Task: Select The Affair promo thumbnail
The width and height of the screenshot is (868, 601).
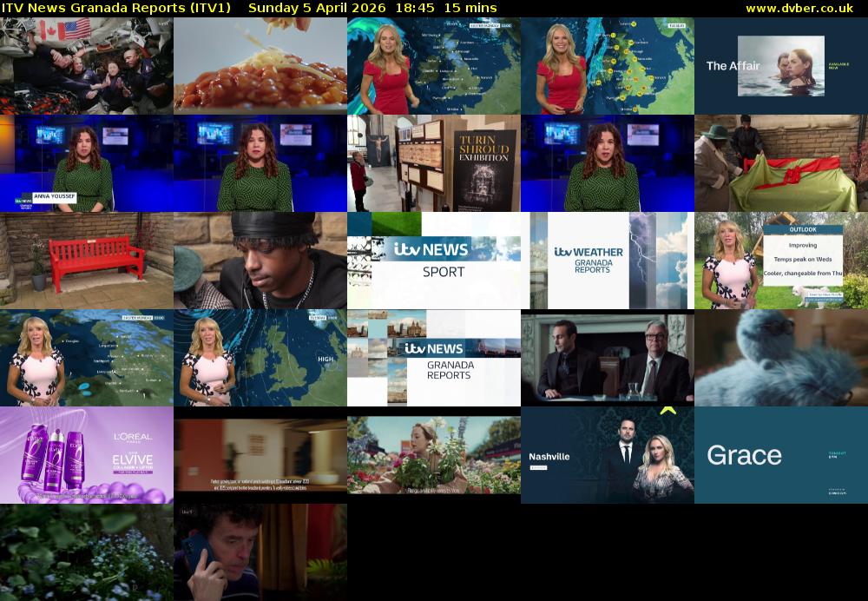Action: click(x=781, y=66)
